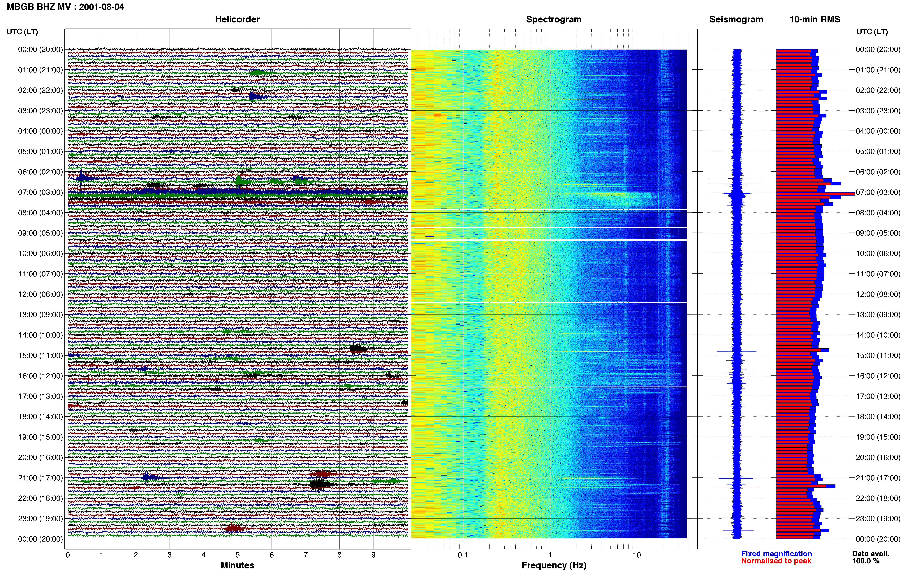
Task: Click '06:00 (02:00)' on the helicorder time axis
Action: pyautogui.click(x=41, y=172)
